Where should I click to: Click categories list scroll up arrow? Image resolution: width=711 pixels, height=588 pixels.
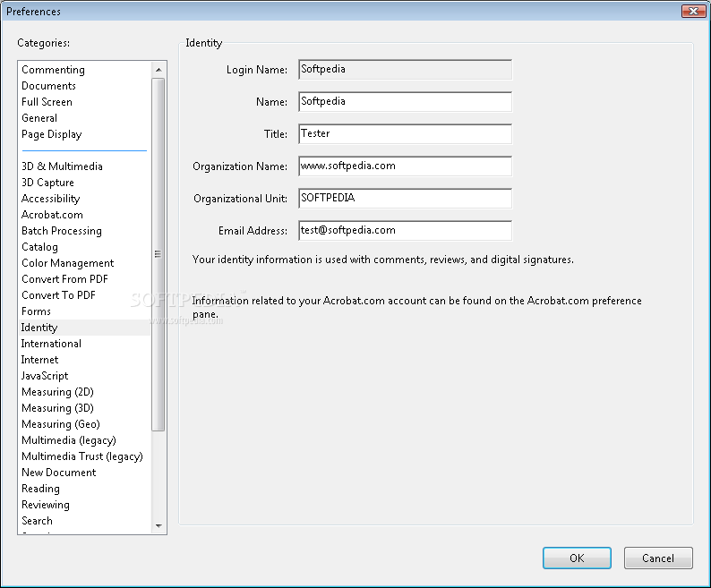tap(158, 70)
